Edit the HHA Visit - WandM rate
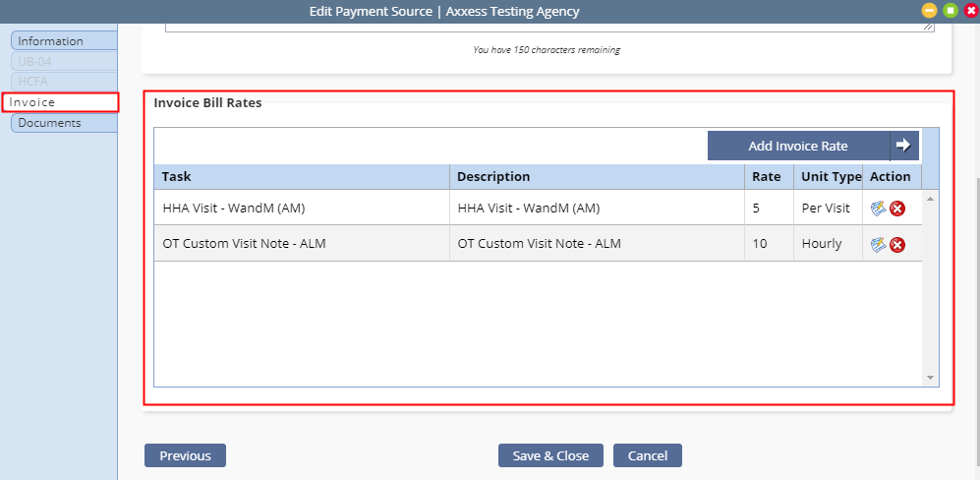The height and width of the screenshot is (480, 980). click(x=879, y=209)
